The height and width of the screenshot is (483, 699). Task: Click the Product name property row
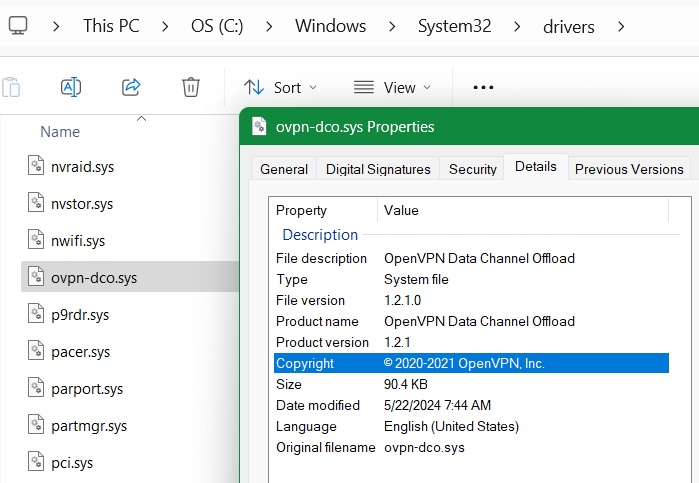click(x=471, y=321)
